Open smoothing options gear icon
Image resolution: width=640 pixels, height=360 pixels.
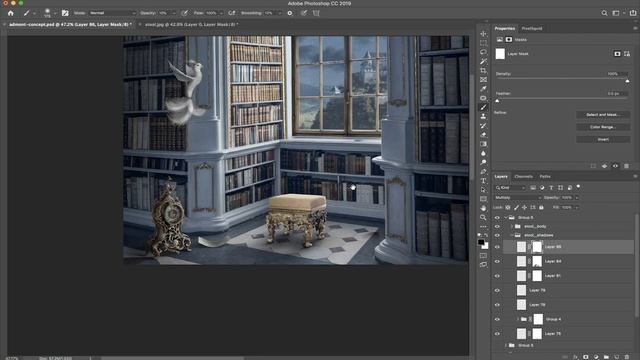290,13
